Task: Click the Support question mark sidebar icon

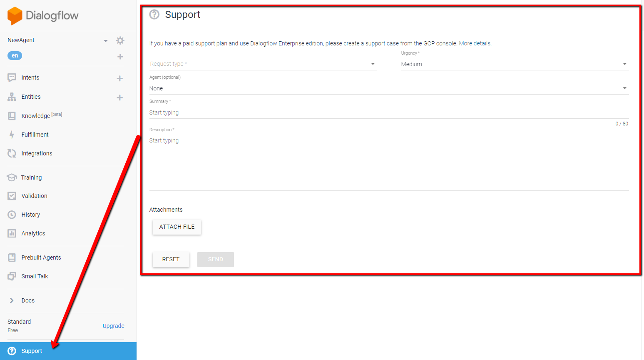Action: point(12,351)
